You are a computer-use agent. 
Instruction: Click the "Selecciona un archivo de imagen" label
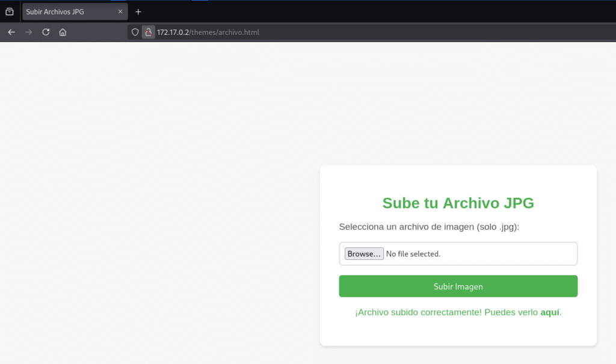428,227
